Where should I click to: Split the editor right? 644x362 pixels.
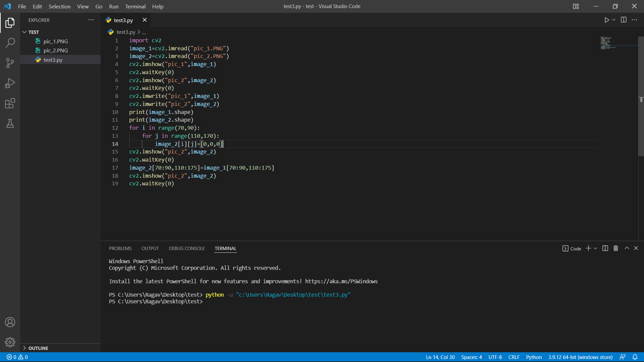(x=624, y=20)
